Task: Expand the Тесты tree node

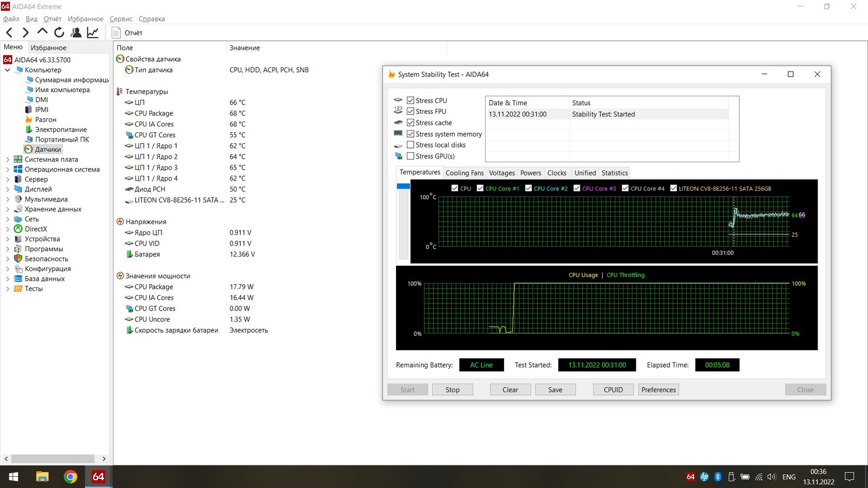Action: click(x=8, y=289)
